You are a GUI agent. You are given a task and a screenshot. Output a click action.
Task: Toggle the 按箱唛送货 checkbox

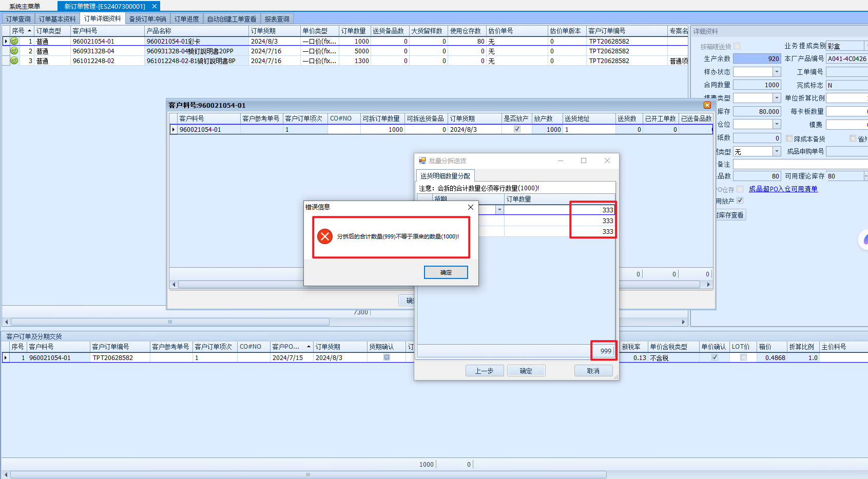click(737, 46)
